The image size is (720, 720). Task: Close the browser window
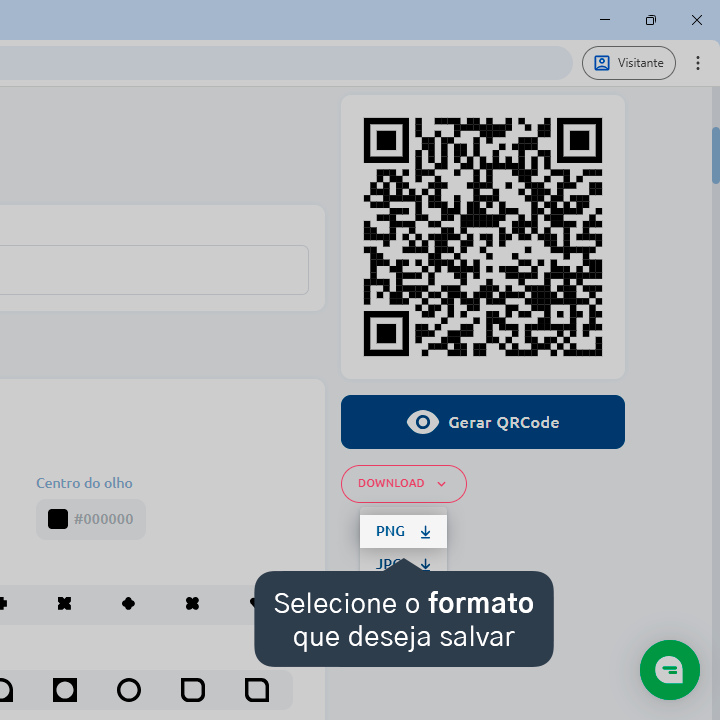(x=697, y=20)
